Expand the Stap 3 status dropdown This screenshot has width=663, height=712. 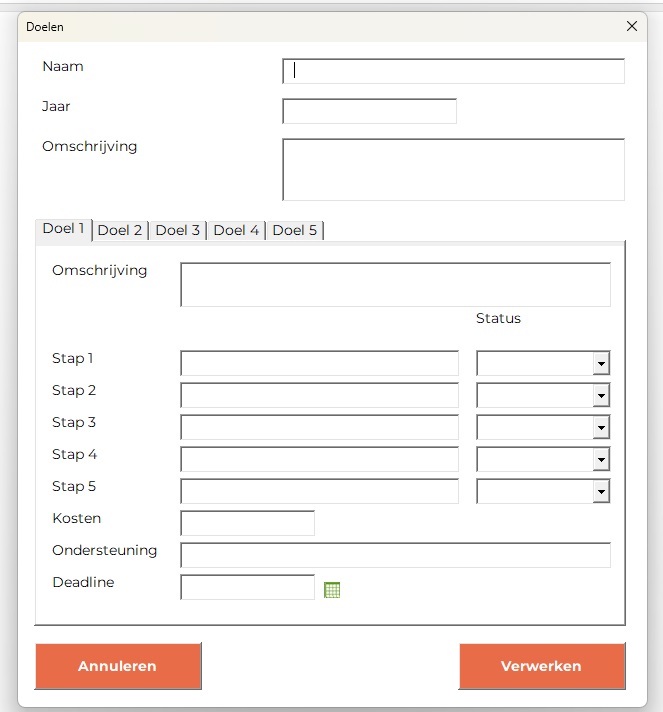[x=600, y=427]
